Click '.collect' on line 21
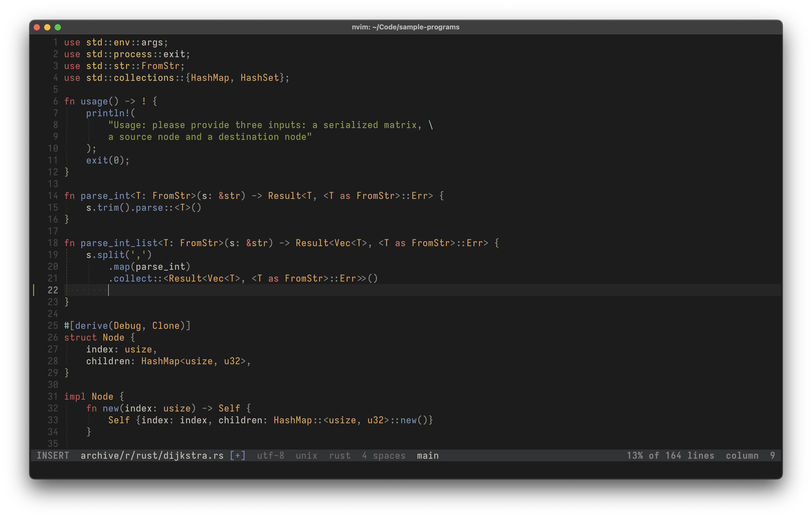This screenshot has width=812, height=518. tap(130, 278)
